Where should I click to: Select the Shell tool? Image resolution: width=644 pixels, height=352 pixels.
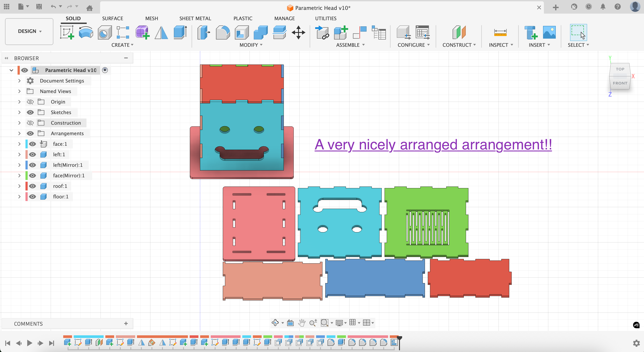[241, 32]
